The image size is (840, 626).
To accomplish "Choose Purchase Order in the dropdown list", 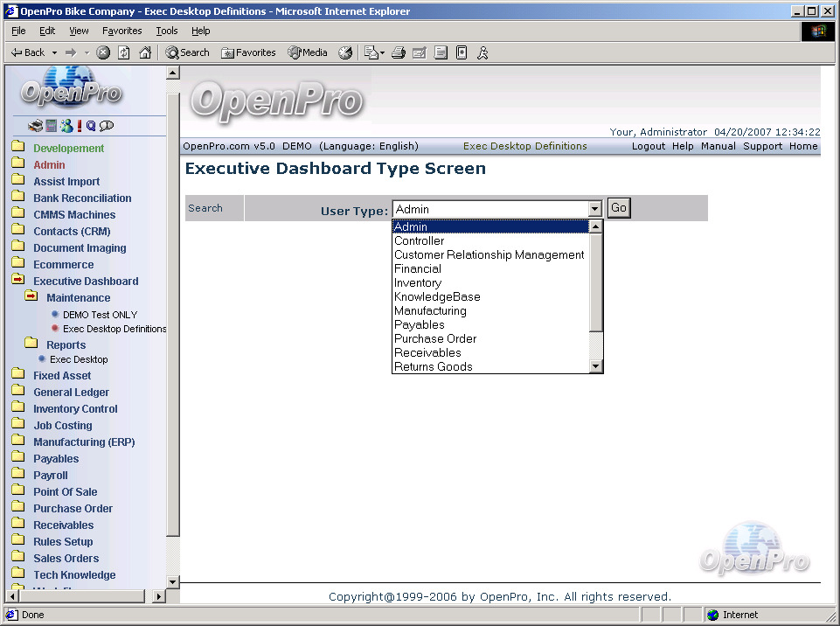I will pyautogui.click(x=435, y=339).
